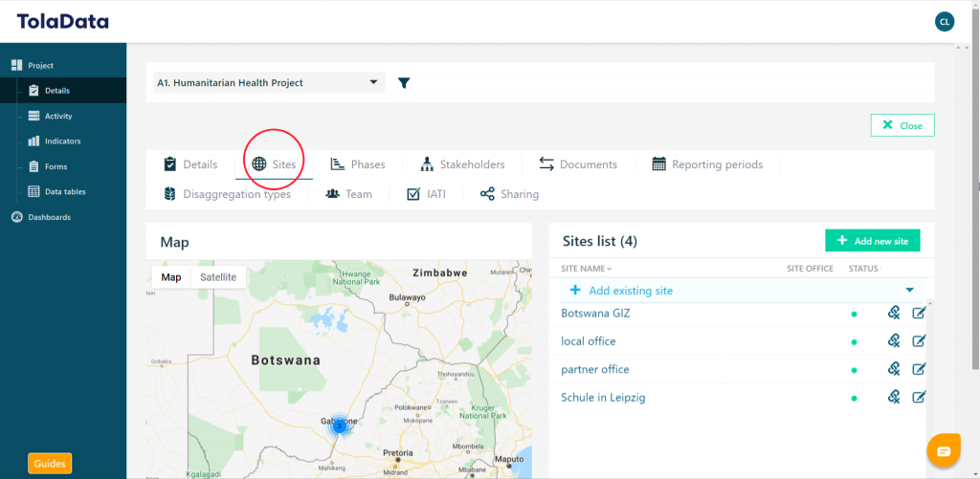Screen dimensions: 980x479
Task: Open the Schule in Leipzig site name
Action: tap(603, 397)
